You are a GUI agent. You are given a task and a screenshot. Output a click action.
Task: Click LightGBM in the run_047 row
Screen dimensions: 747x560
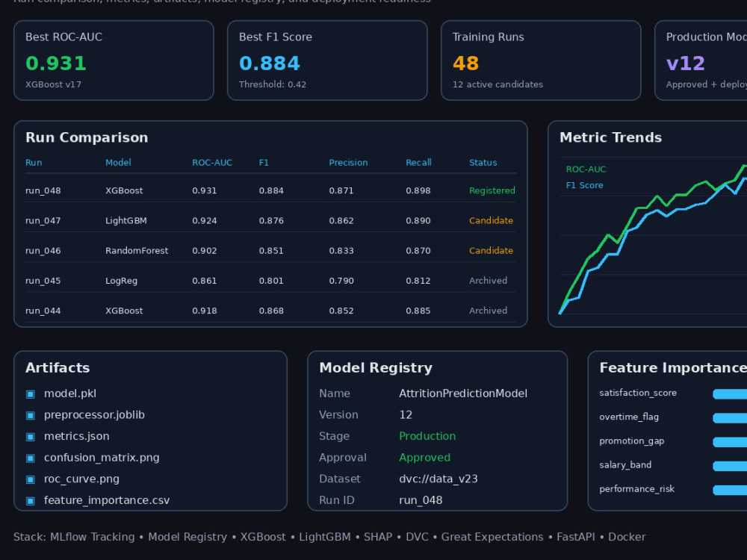[x=126, y=220]
